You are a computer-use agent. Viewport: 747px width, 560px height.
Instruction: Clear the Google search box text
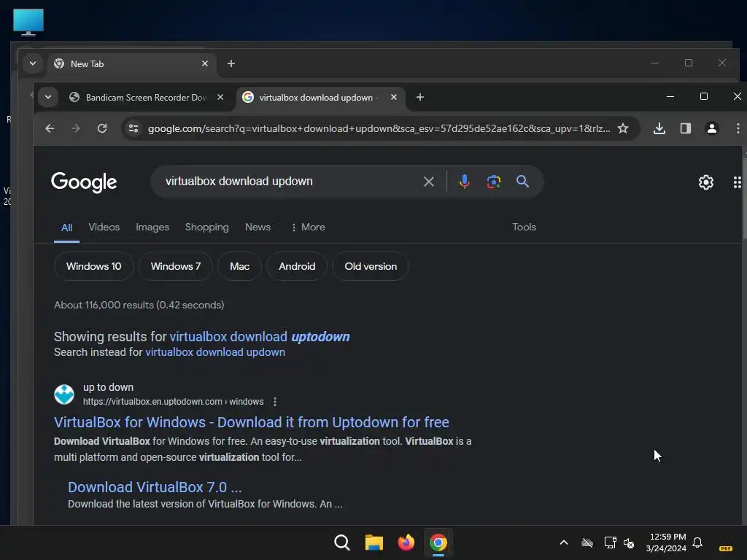429,182
